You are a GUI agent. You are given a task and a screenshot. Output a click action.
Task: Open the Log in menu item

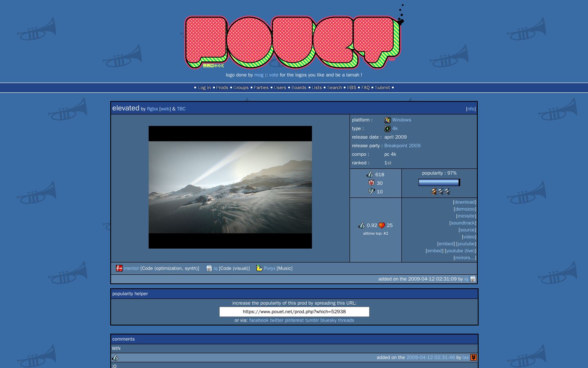[x=205, y=88]
